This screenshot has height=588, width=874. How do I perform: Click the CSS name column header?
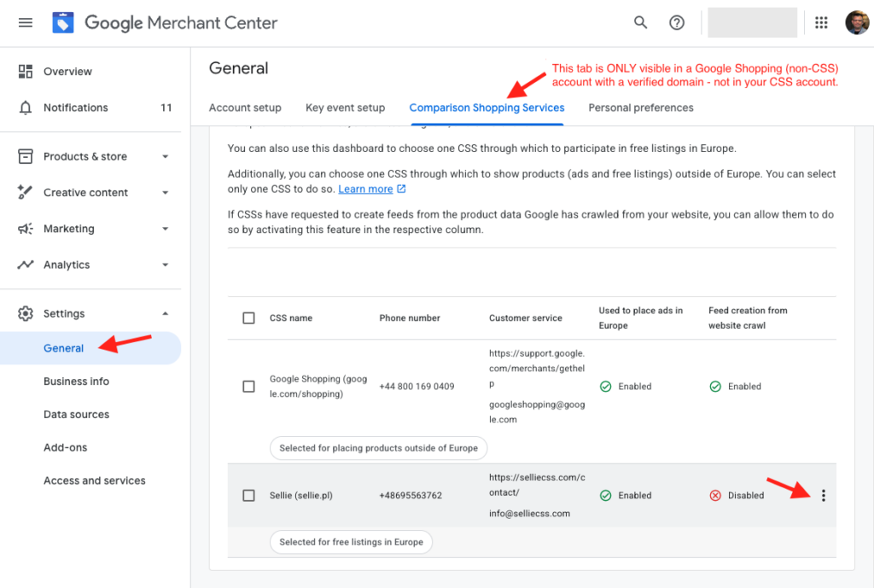(x=291, y=318)
